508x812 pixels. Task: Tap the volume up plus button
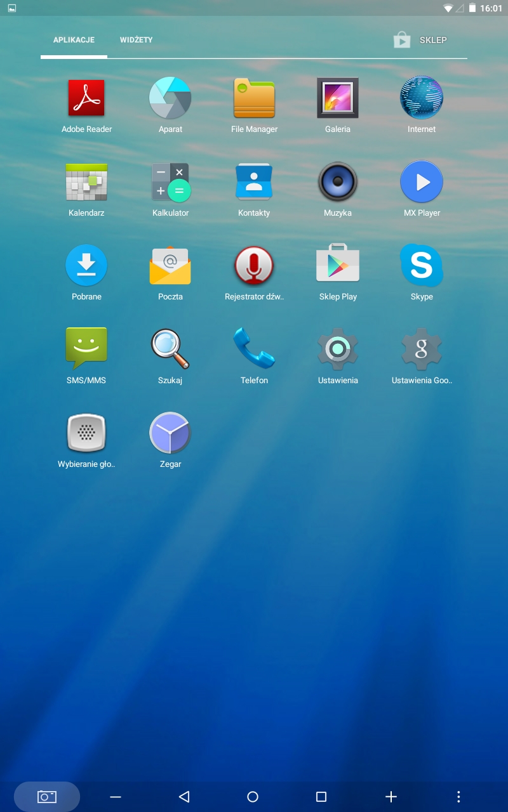coord(391,797)
